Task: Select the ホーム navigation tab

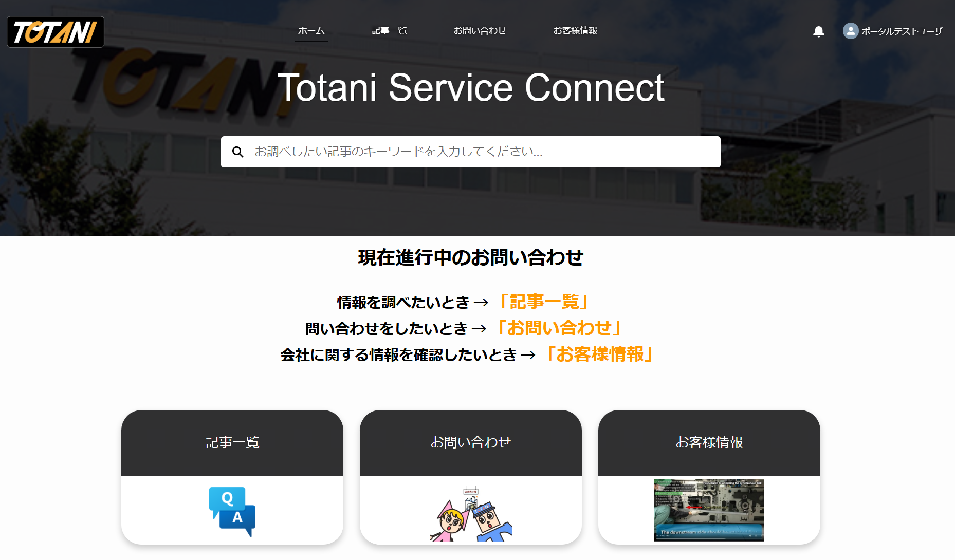Action: pyautogui.click(x=311, y=31)
